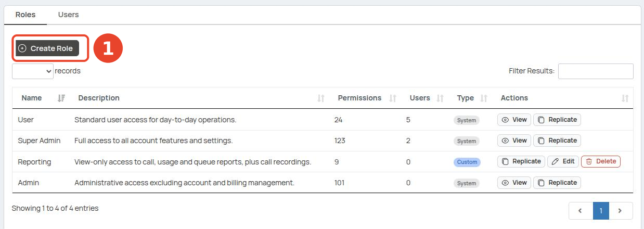Sort by Users column arrows
Viewport: 644px width, 229px height.
pos(440,98)
